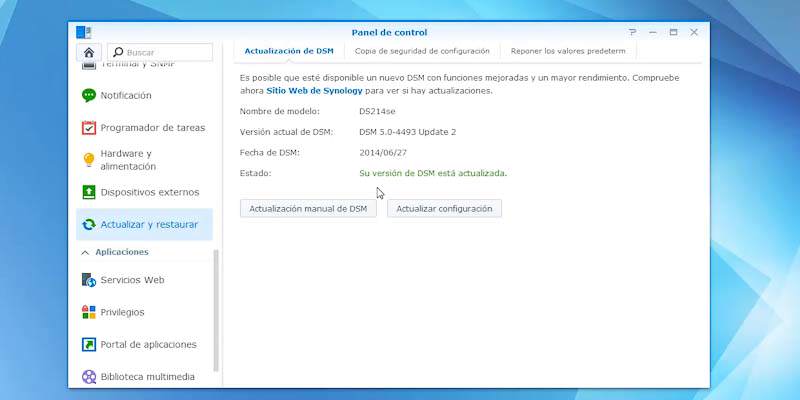Click the magnifier icon in the search box

point(118,52)
